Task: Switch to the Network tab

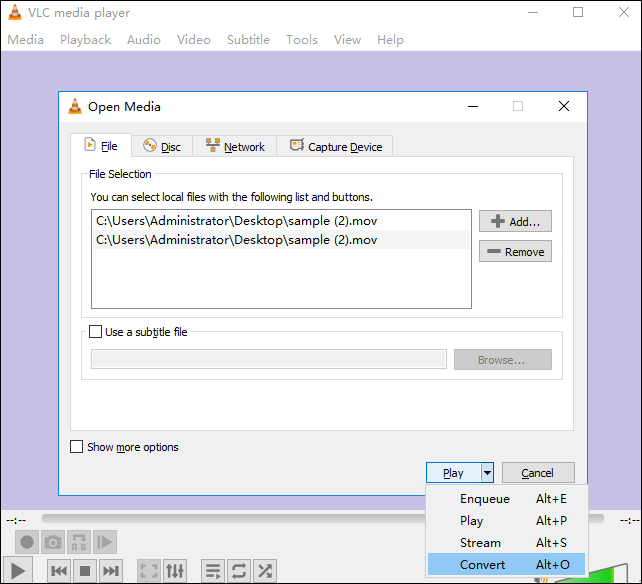Action: coord(235,147)
